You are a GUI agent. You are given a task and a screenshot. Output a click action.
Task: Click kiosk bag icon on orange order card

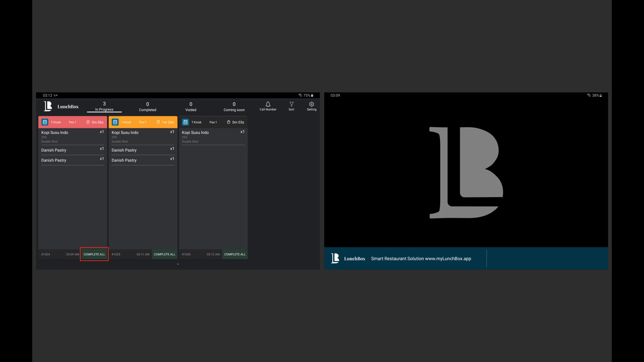(115, 122)
